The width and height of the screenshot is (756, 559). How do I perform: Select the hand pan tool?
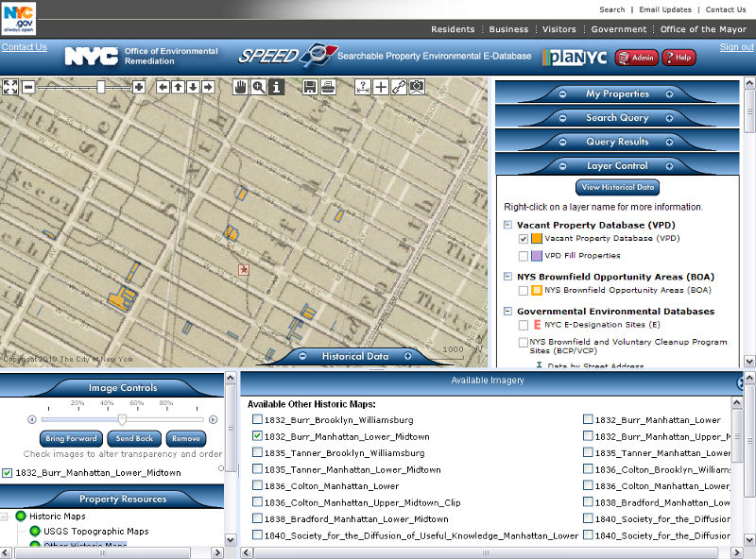(240, 87)
